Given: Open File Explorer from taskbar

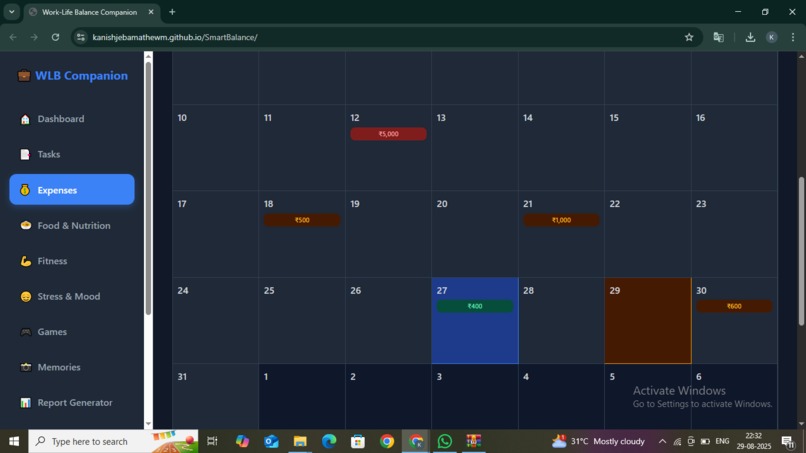Looking at the screenshot, I should 300,441.
